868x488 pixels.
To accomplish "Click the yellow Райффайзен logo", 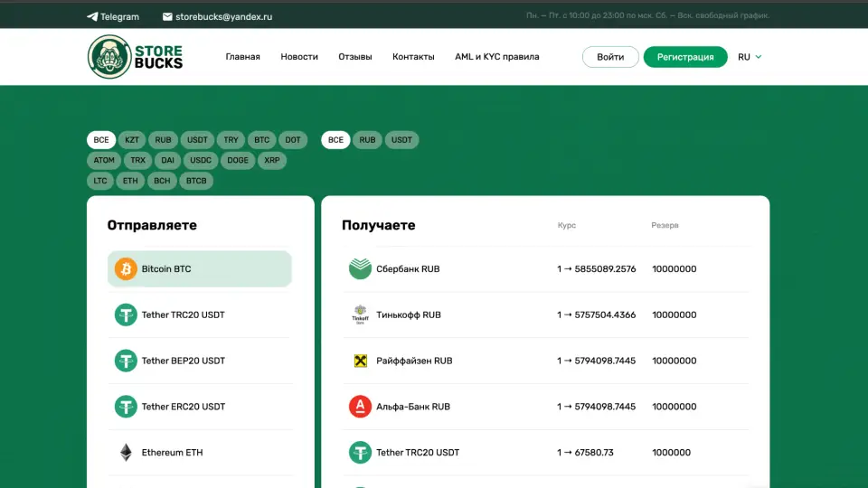I will [361, 361].
